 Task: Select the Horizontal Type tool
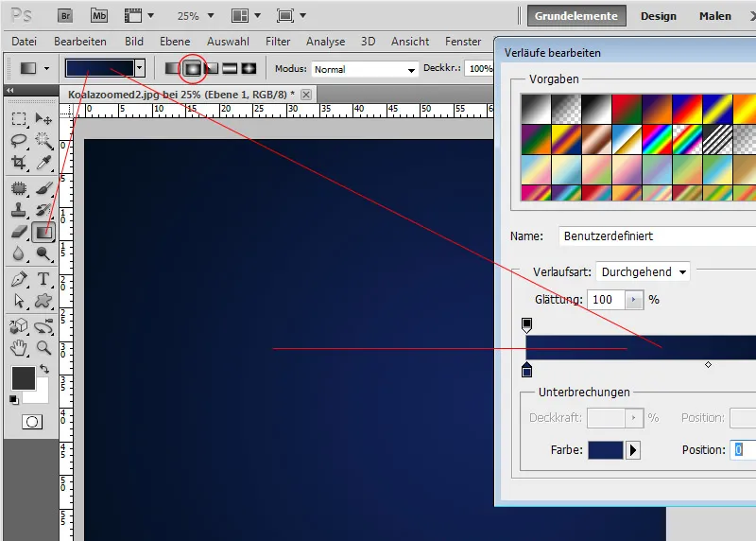43,279
